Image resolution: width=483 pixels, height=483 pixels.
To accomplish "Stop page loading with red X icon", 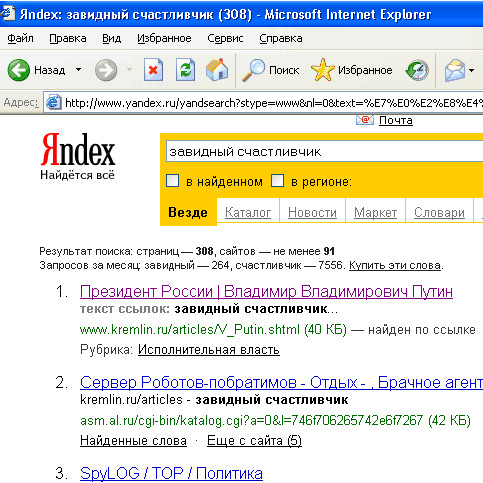I will (154, 70).
